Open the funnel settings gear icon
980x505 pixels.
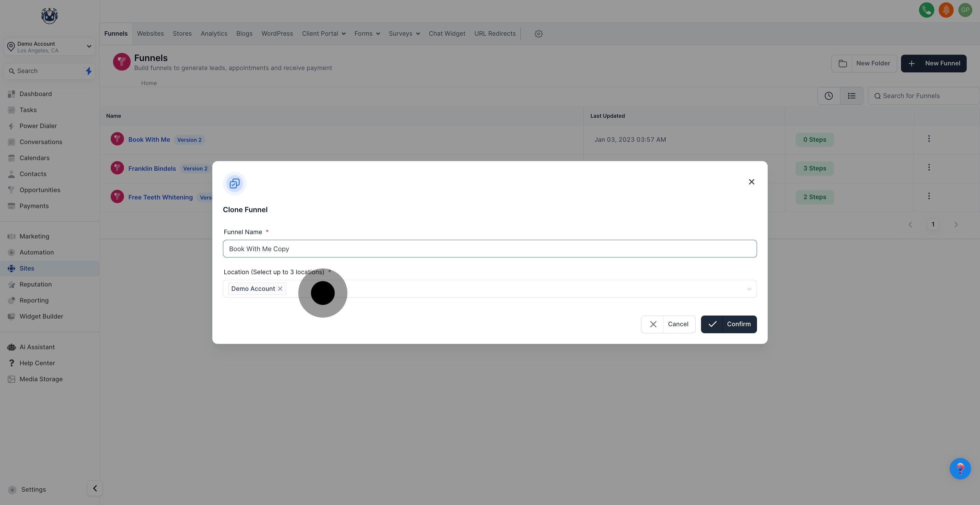click(x=538, y=34)
